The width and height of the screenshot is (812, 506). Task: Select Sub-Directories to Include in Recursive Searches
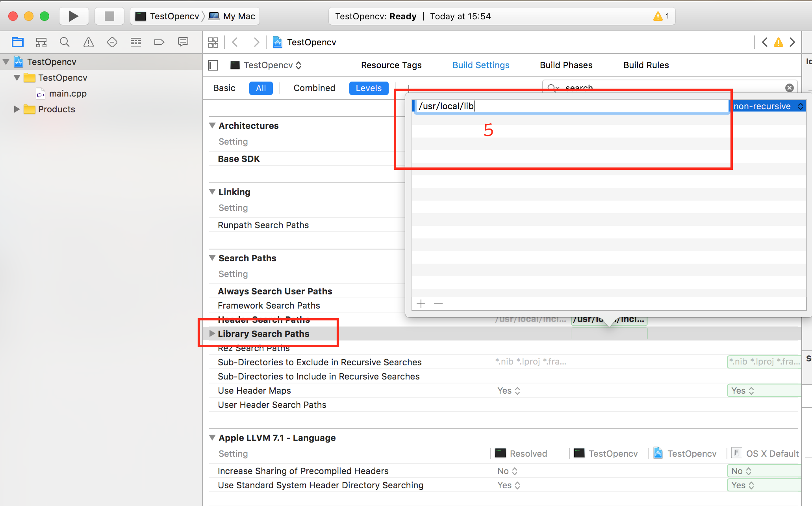[319, 376]
